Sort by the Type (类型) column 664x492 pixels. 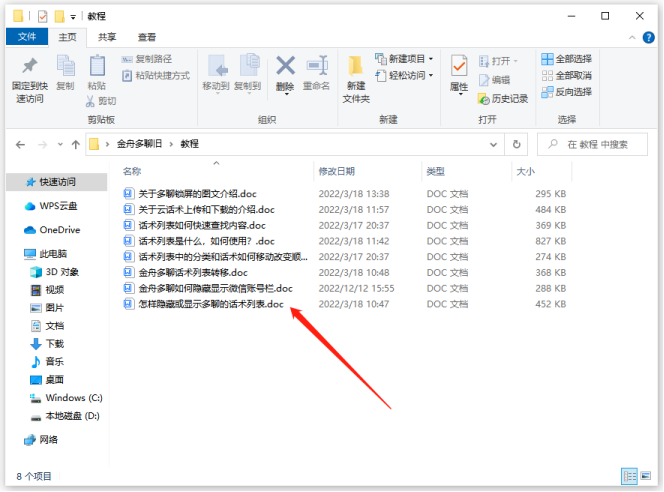point(435,171)
